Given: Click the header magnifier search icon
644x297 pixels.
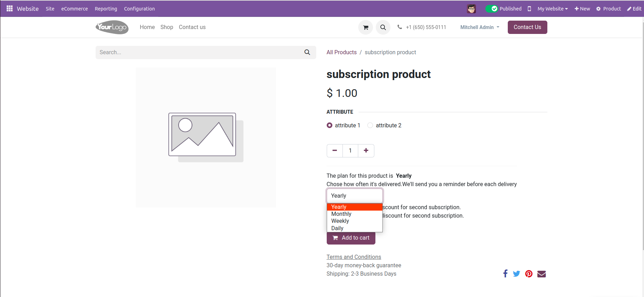Looking at the screenshot, I should pos(383,27).
